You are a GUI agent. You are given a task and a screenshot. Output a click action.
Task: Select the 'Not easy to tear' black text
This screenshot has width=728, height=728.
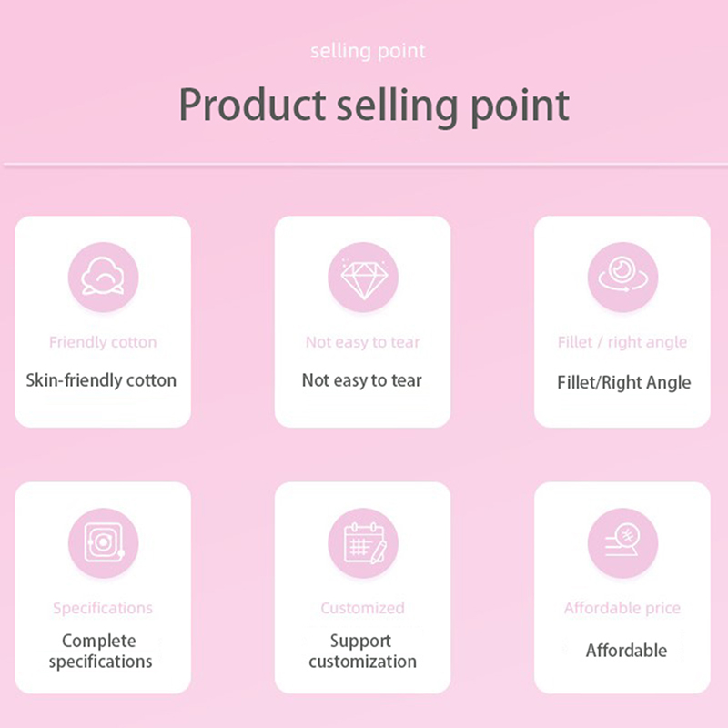[x=362, y=379]
